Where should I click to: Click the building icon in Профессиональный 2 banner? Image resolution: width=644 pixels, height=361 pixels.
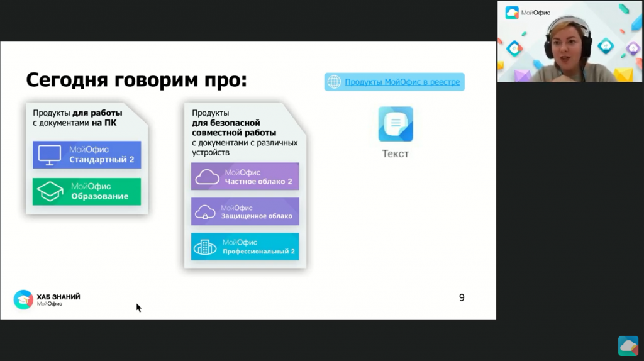coord(205,247)
